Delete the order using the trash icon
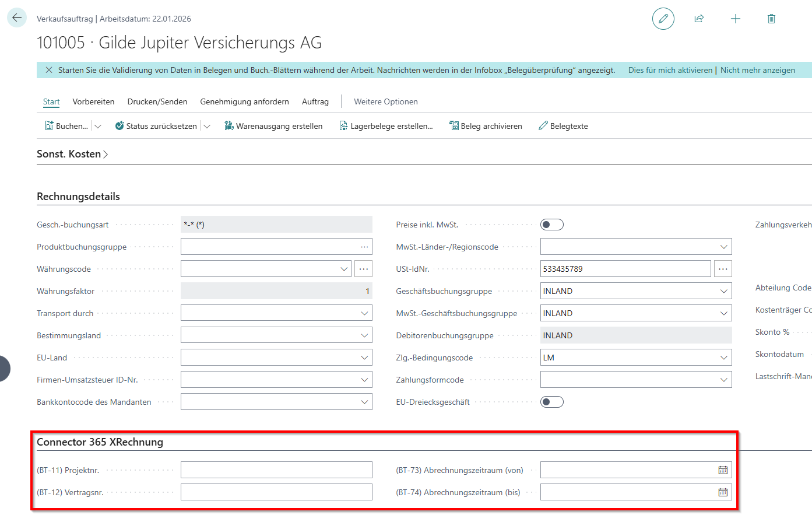This screenshot has width=812, height=522. coord(771,19)
